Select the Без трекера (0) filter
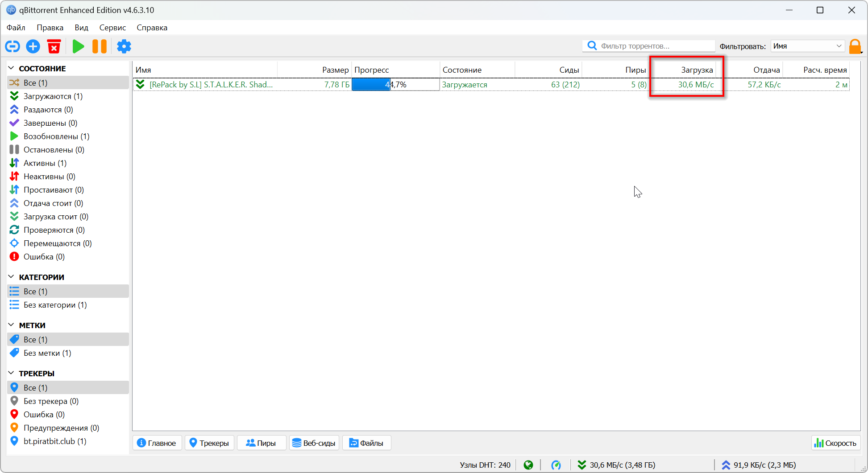Viewport: 868px width, 473px height. (x=68, y=401)
